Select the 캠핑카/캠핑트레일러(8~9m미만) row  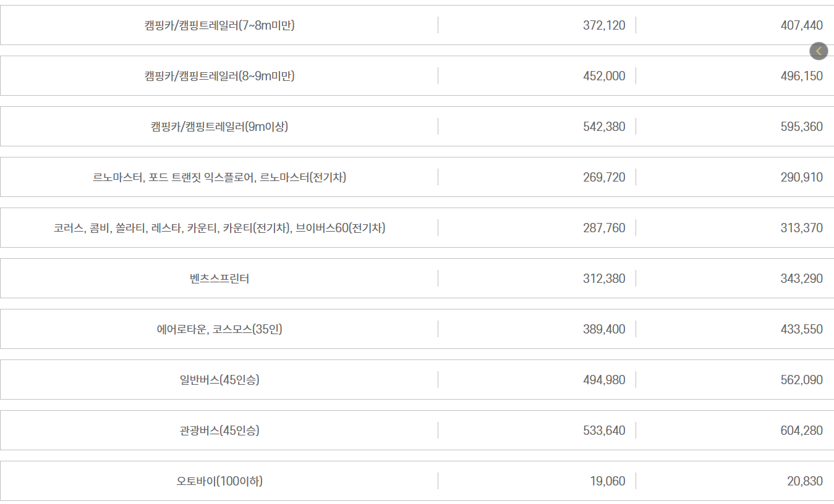[x=219, y=75]
